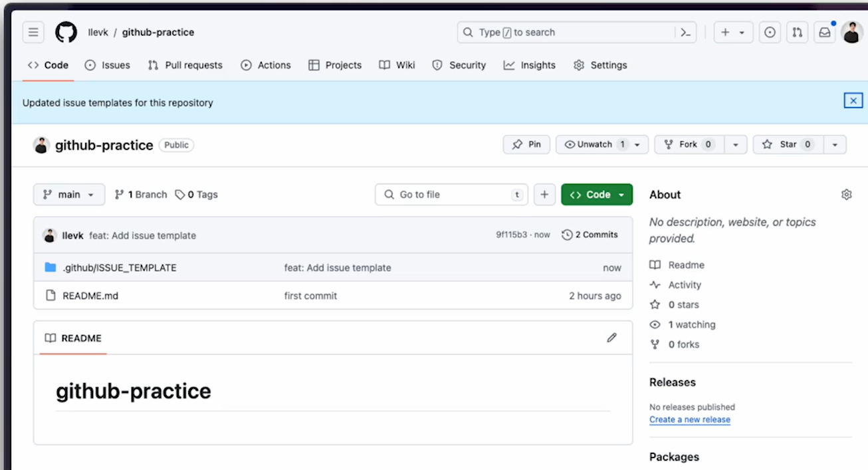Expand the Fork dropdown arrow
This screenshot has width=868, height=470.
click(x=735, y=144)
